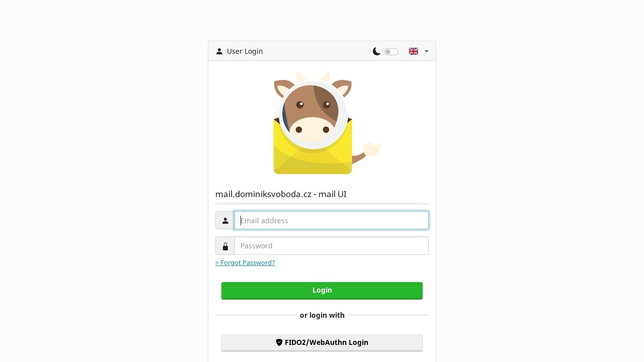Image resolution: width=644 pixels, height=362 pixels.
Task: Click the "or login with" separator text
Action: pos(322,315)
